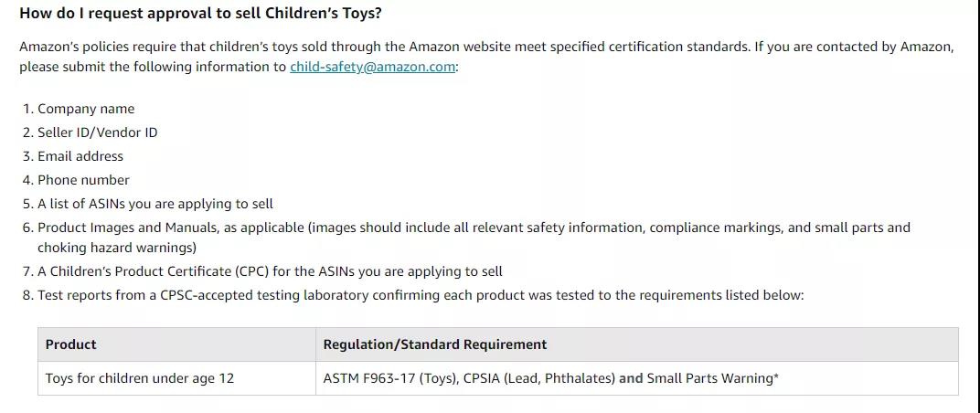The height and width of the screenshot is (413, 980).
Task: Click the intro paragraph about Amazon's policies
Action: [487, 57]
